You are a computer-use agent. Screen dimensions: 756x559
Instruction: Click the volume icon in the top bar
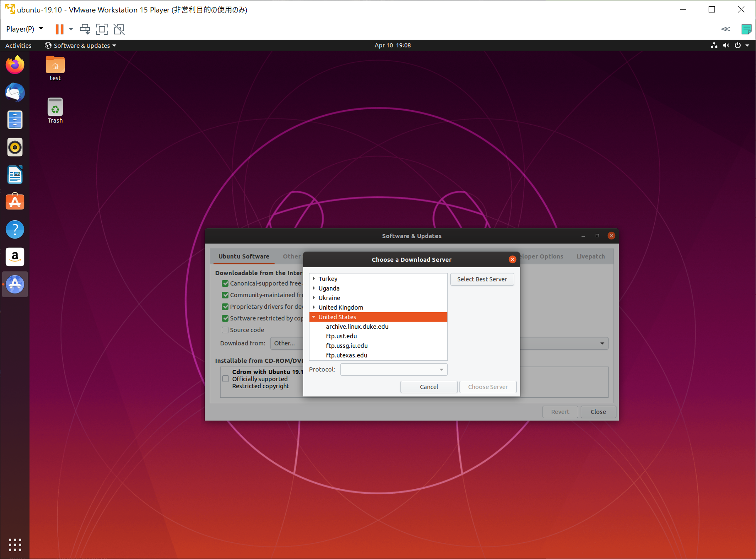(726, 45)
